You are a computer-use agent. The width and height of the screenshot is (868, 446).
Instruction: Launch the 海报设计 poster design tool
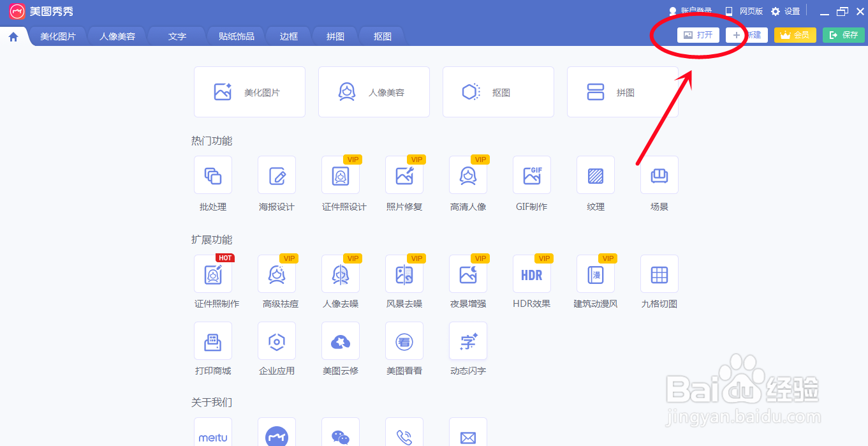click(x=277, y=175)
